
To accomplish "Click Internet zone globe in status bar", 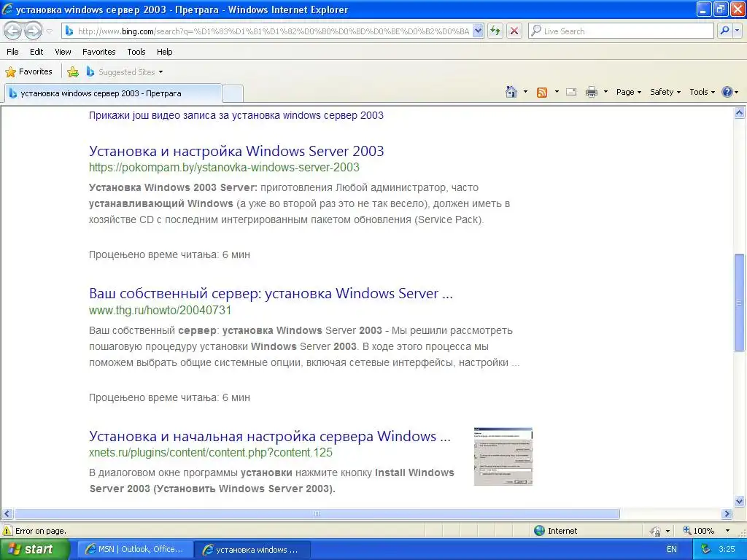I will (539, 531).
